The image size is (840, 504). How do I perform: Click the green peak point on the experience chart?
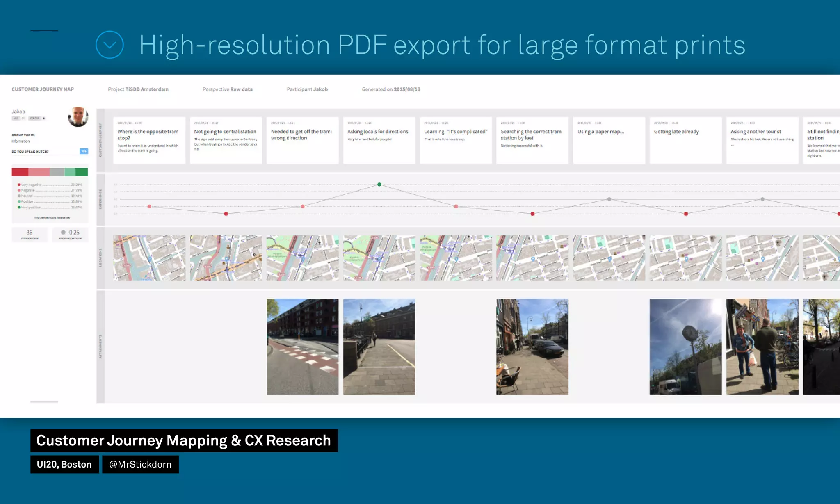point(379,185)
